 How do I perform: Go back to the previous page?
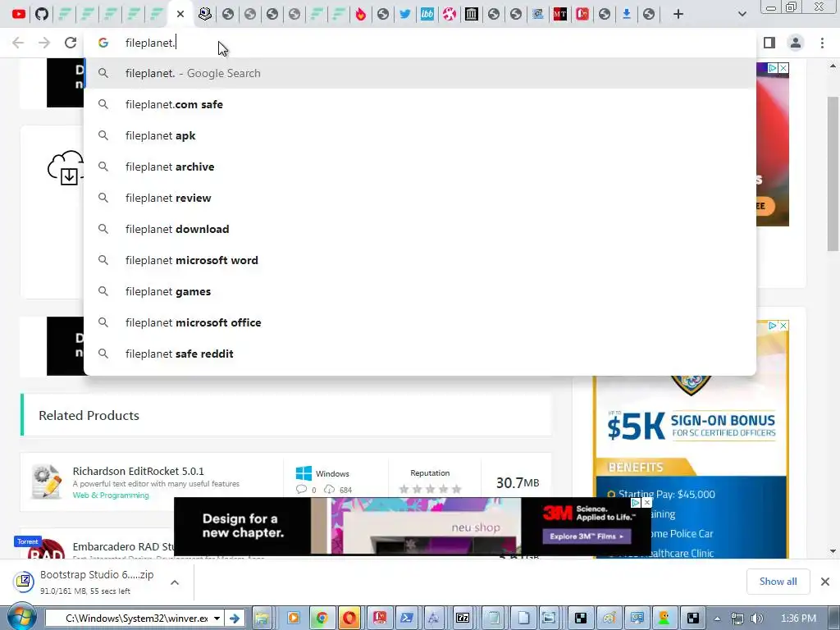coord(18,43)
